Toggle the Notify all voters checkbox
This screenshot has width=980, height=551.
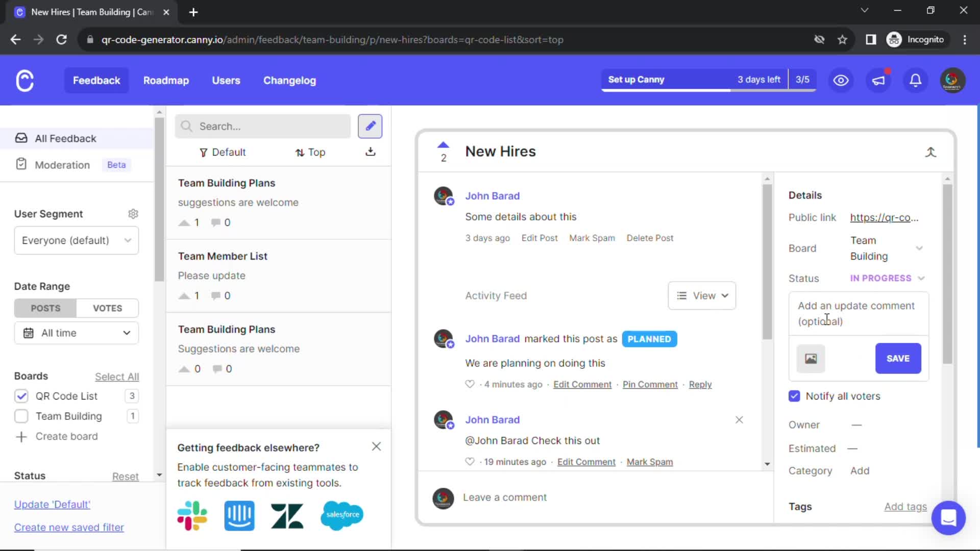[795, 396]
